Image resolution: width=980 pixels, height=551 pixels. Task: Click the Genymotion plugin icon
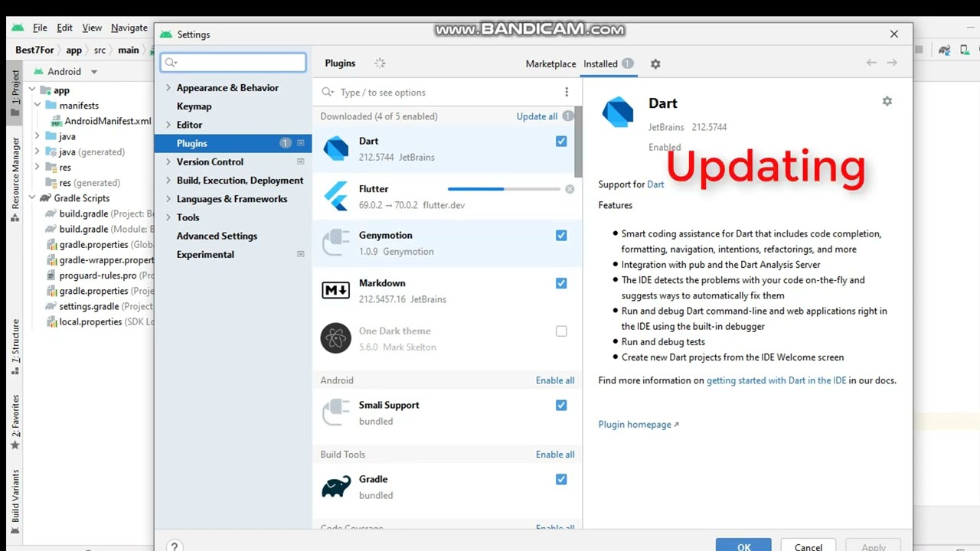[335, 243]
